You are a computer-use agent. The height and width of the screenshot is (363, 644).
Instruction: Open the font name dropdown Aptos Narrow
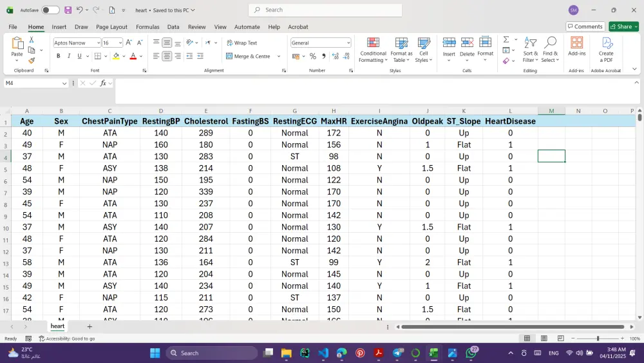click(98, 43)
